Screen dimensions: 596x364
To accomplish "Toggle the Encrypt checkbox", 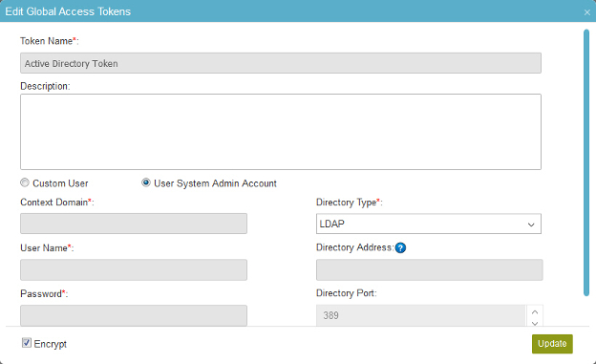I will [26, 343].
